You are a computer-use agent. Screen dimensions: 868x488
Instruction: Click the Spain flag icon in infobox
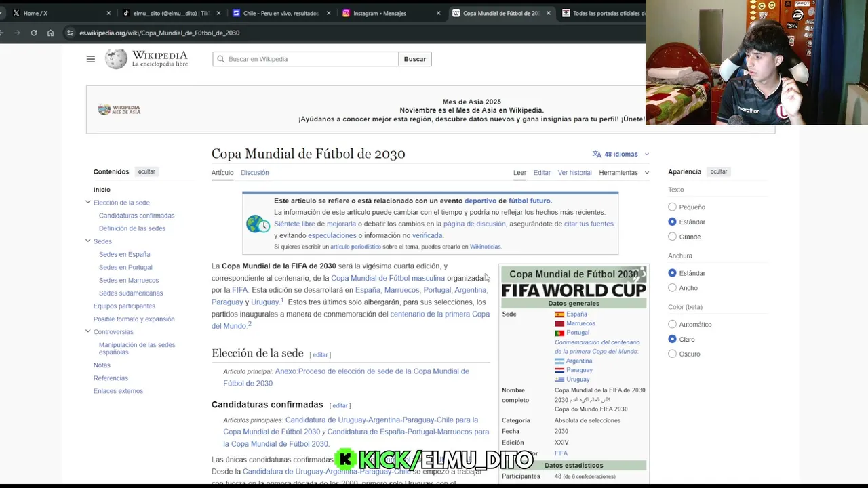559,314
